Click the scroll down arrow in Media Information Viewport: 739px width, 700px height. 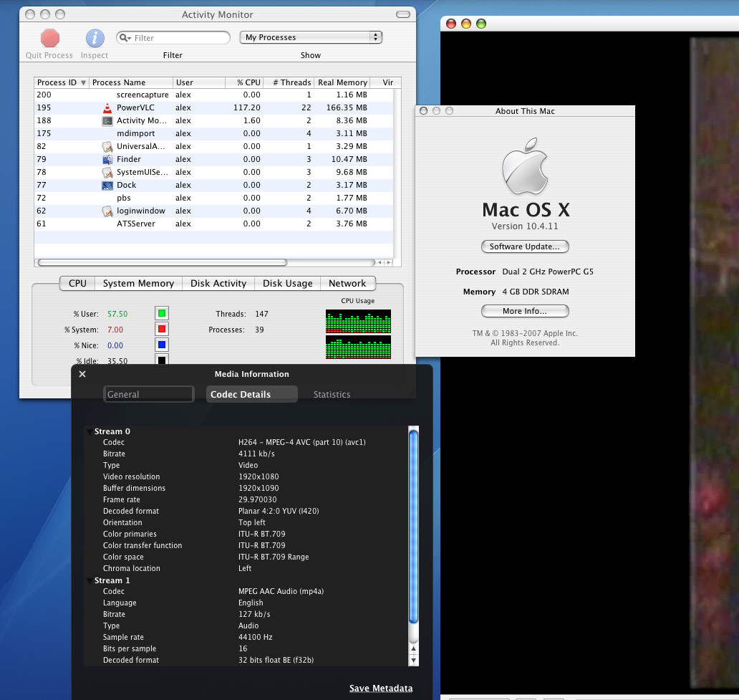[413, 661]
